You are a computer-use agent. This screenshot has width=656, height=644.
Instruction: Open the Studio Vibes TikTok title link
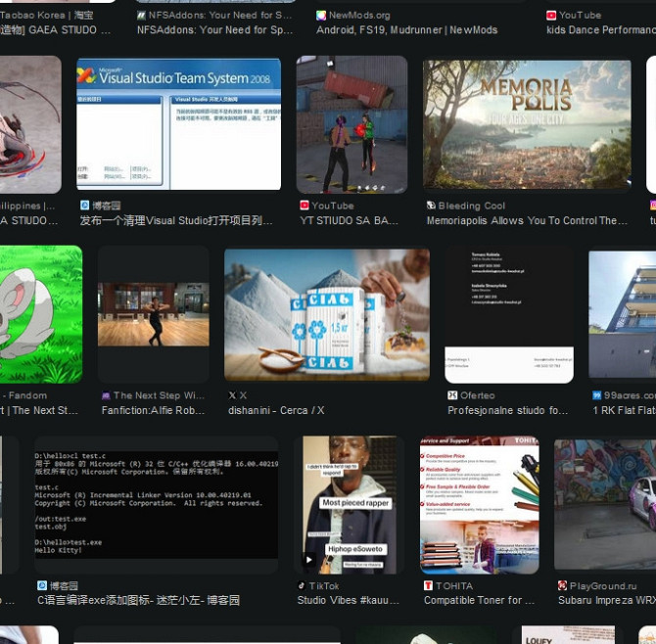coord(349,600)
